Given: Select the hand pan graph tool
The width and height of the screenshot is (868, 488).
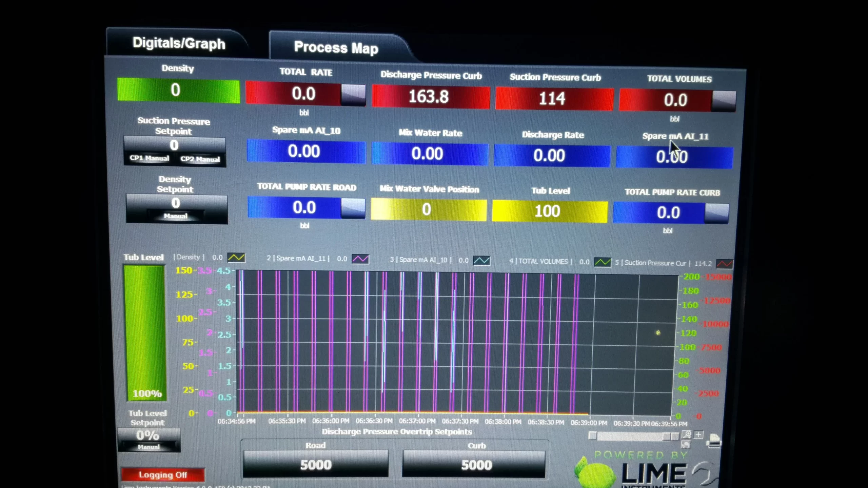Looking at the screenshot, I should pos(686,445).
